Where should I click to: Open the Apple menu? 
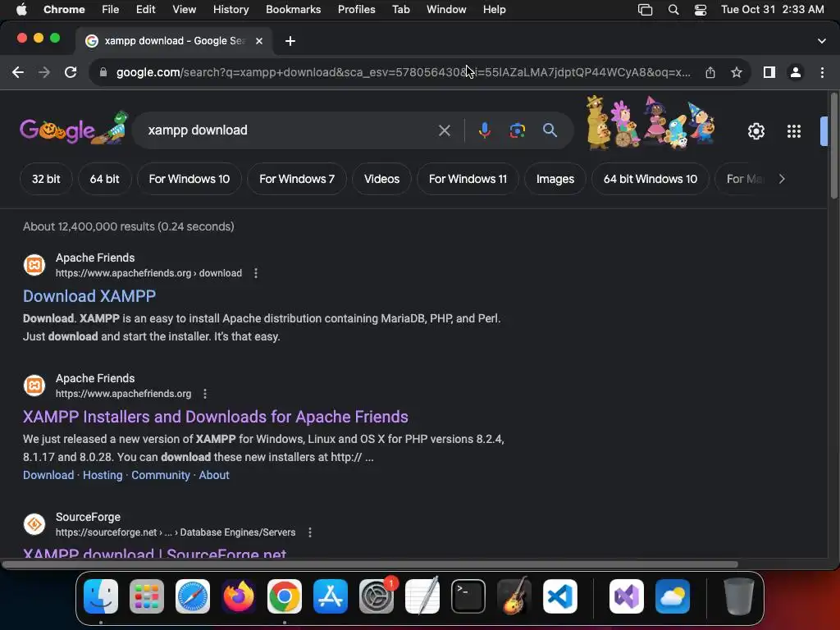click(x=21, y=10)
